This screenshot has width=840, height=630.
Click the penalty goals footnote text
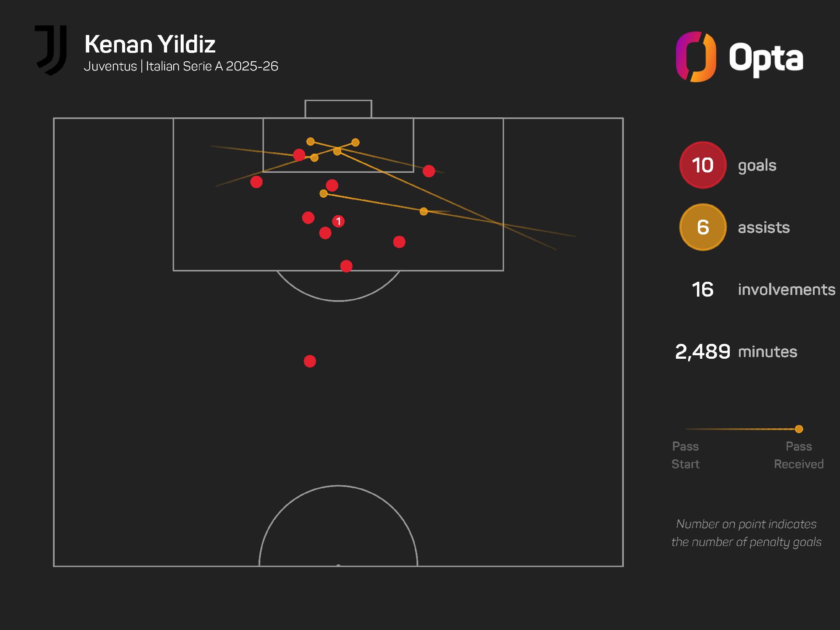tap(746, 533)
